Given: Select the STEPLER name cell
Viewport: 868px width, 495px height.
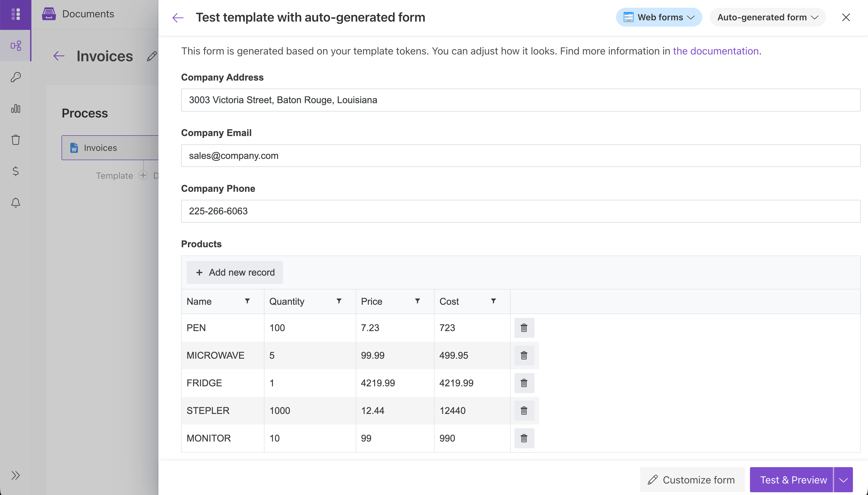Looking at the screenshot, I should click(223, 410).
